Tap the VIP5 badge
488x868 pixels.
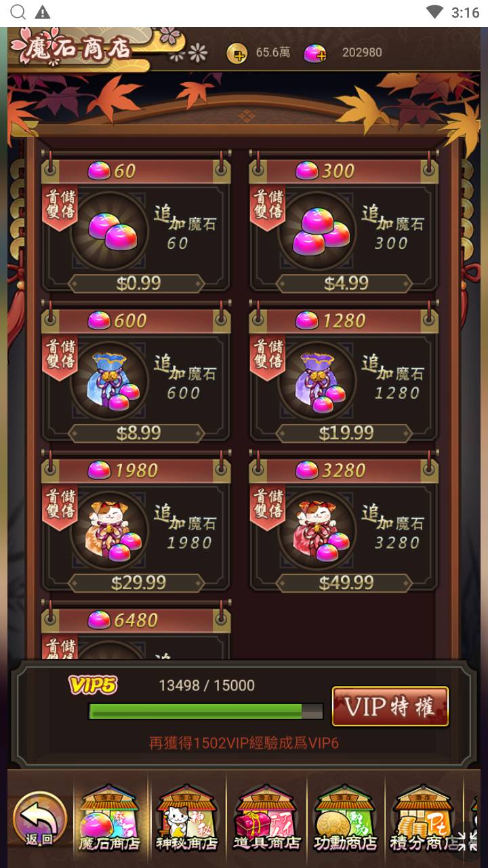(x=93, y=685)
